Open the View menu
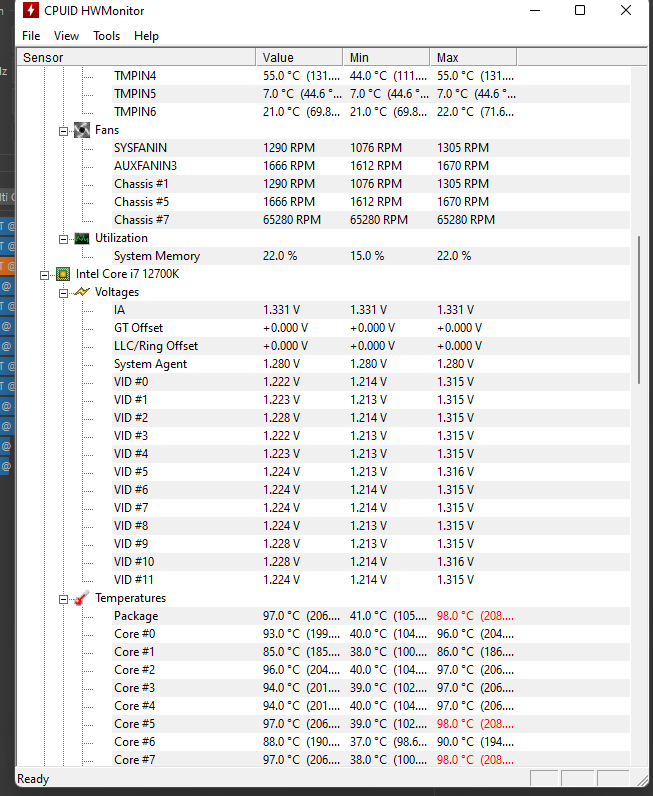This screenshot has width=653, height=796. click(x=67, y=36)
